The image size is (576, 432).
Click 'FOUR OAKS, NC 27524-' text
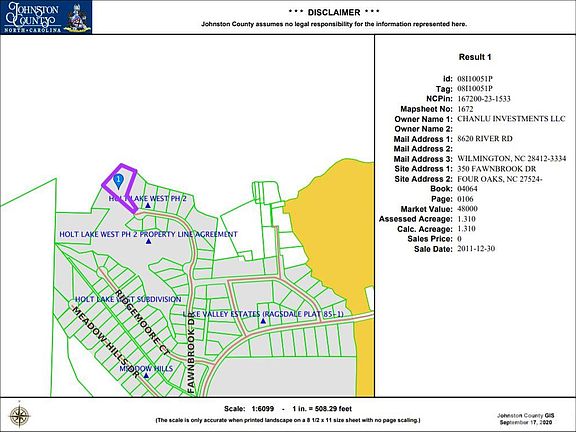click(500, 179)
